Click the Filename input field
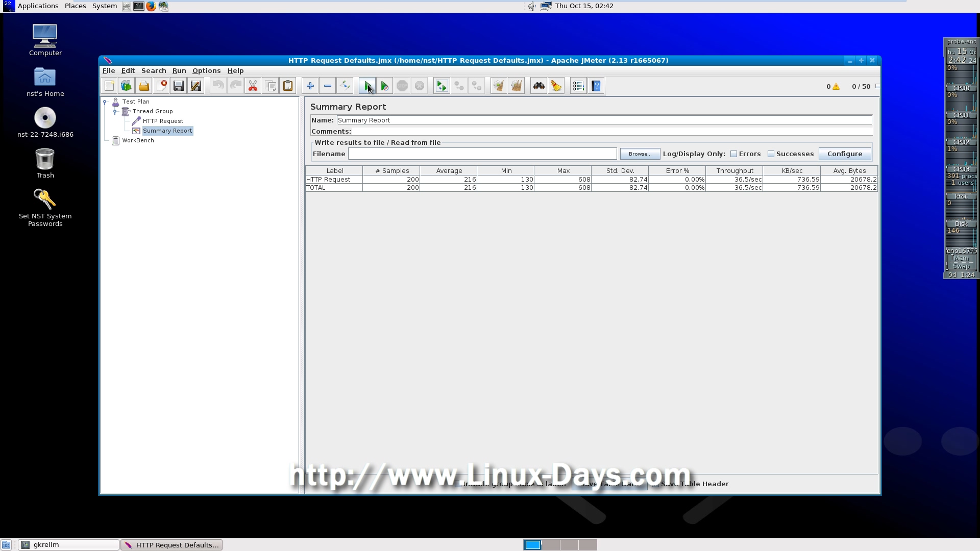This screenshot has height=551, width=980. click(482, 154)
